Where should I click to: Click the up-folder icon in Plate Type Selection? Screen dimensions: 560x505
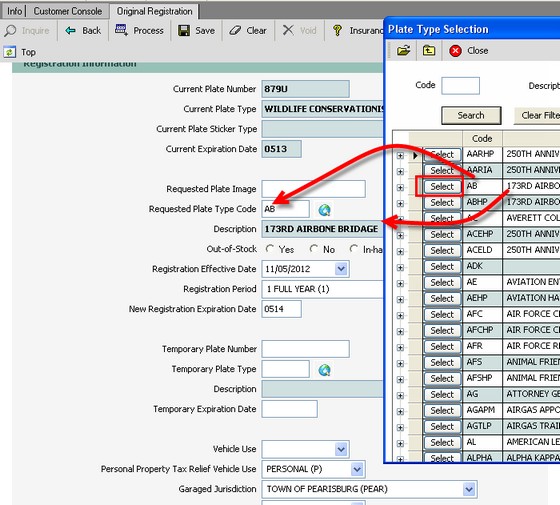click(429, 51)
